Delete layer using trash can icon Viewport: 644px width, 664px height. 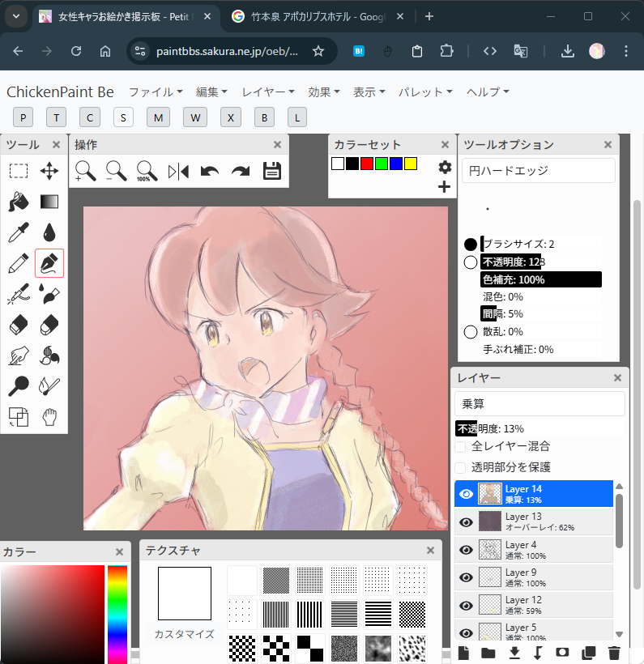[614, 653]
